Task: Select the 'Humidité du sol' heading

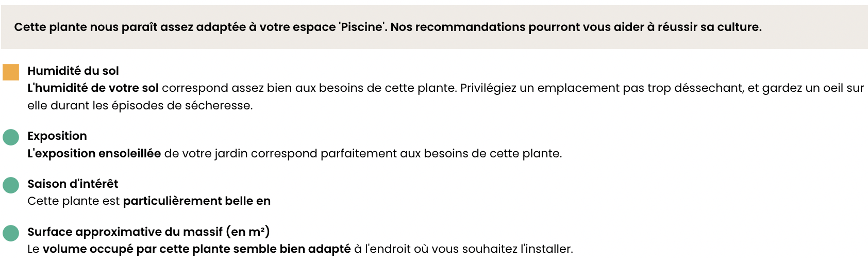Action: (x=73, y=71)
